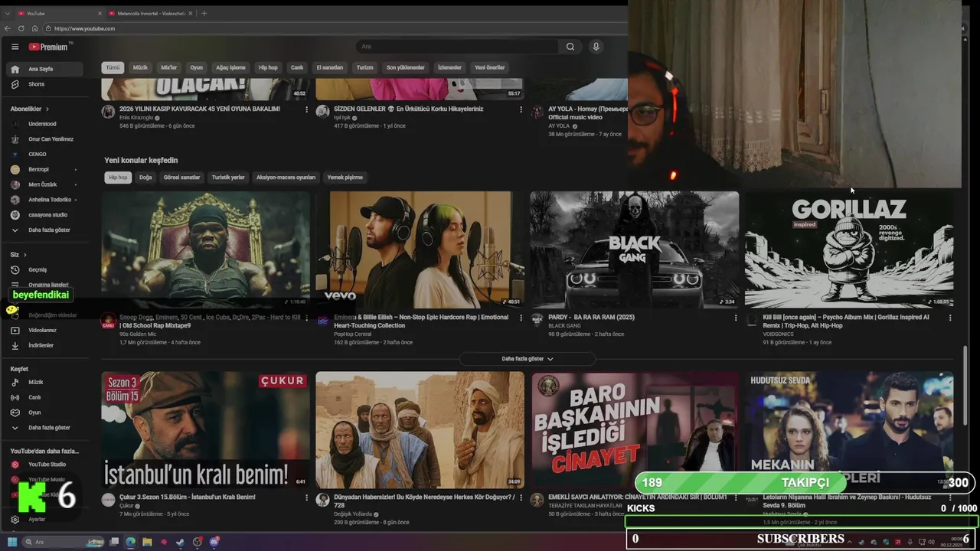Open File Explorer from the taskbar

tap(147, 542)
